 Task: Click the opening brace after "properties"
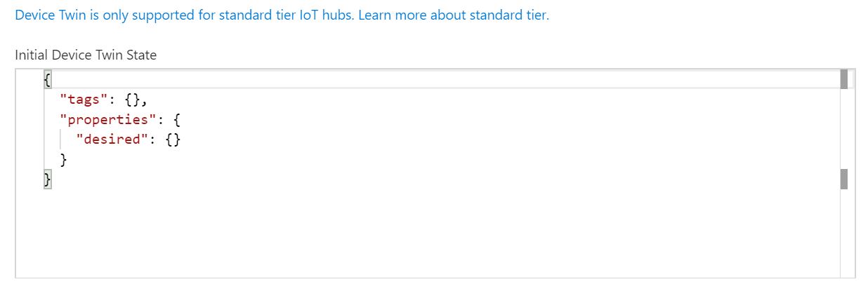click(176, 119)
